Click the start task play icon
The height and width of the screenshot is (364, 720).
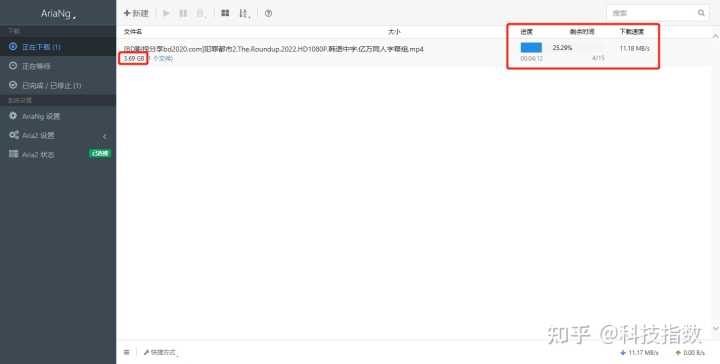166,13
